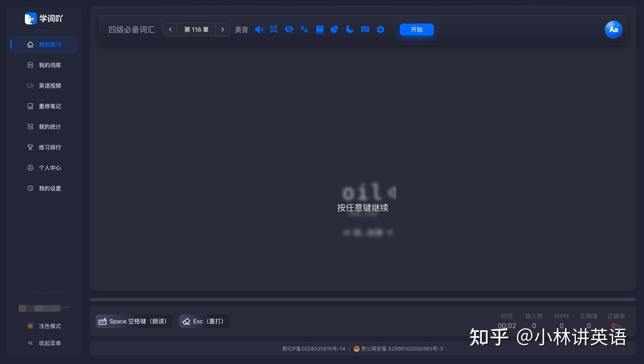Click the 重修笔记 notebook icon

point(30,106)
